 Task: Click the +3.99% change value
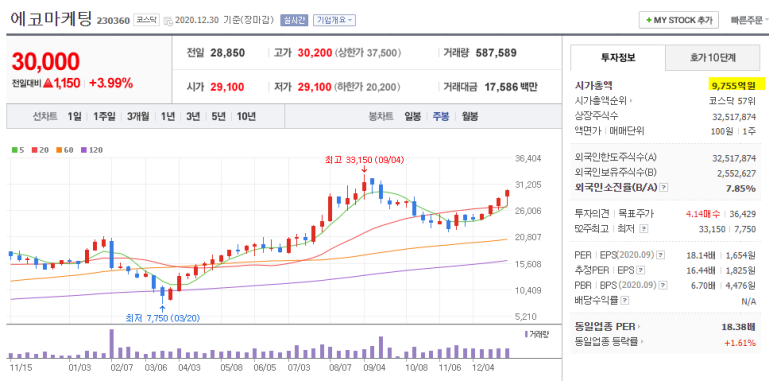[111, 83]
